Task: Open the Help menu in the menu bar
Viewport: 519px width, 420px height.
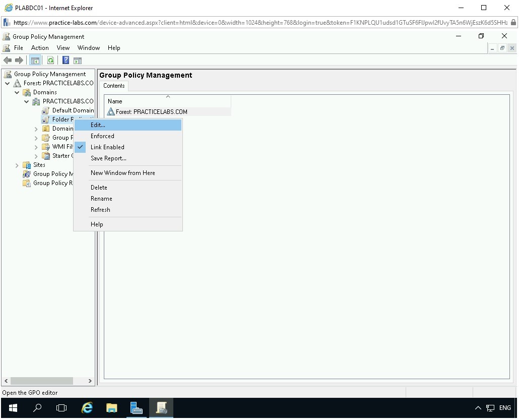Action: pos(114,48)
